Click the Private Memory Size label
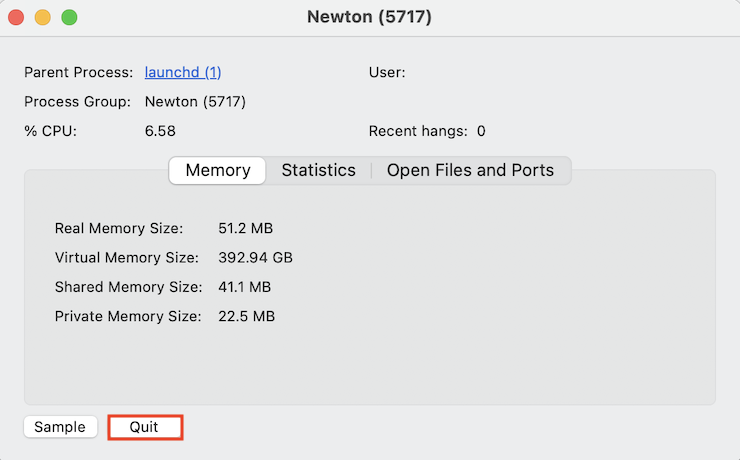This screenshot has width=740, height=460. (128, 316)
